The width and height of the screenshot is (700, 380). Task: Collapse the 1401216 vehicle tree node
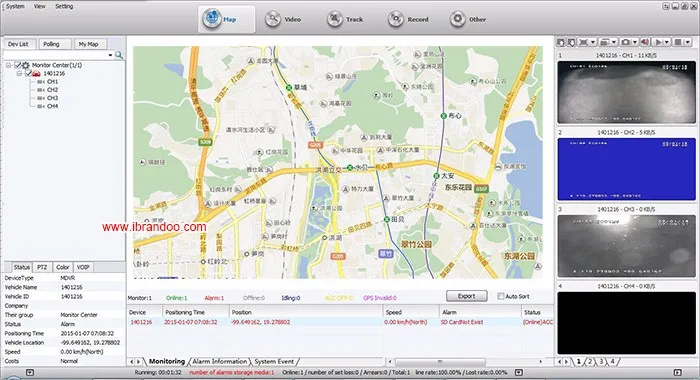(x=19, y=73)
